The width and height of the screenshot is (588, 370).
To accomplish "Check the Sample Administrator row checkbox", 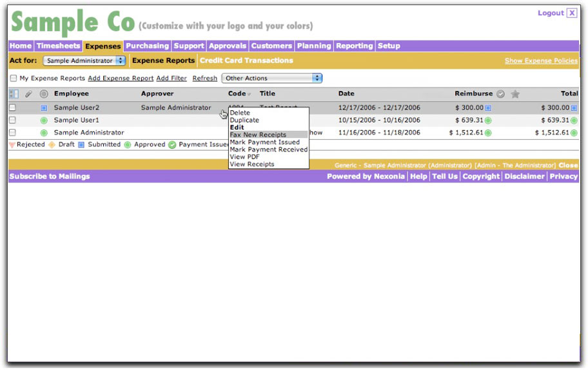I will (x=12, y=132).
